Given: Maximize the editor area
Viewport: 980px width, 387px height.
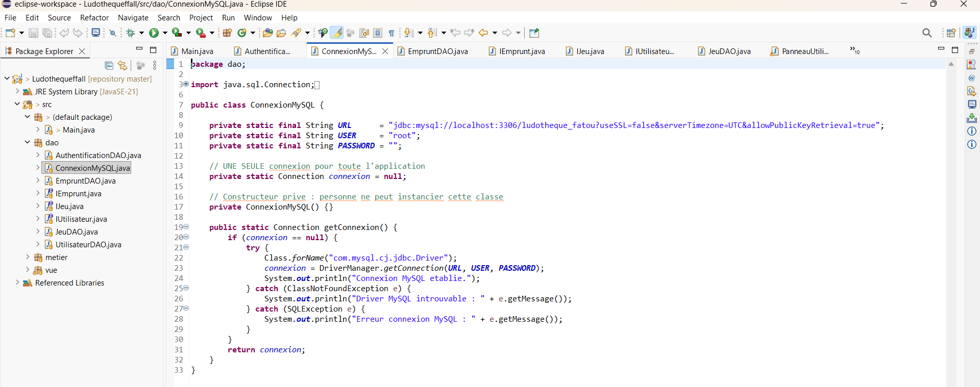Looking at the screenshot, I should pos(955,49).
